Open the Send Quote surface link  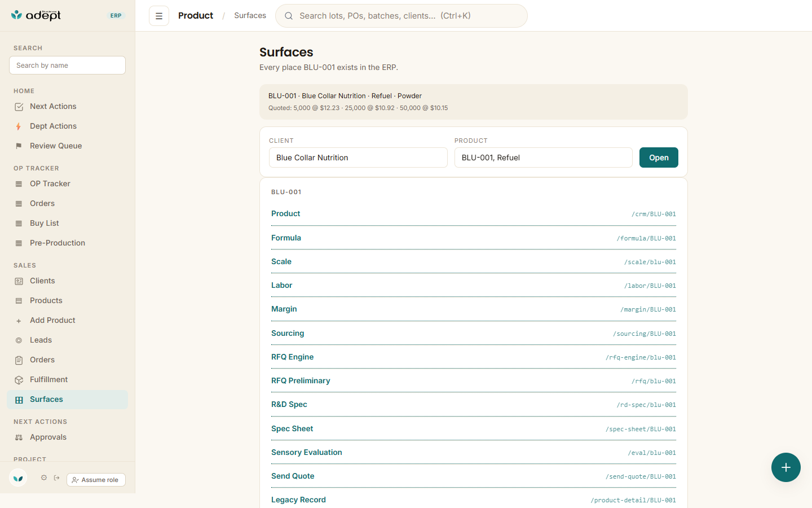[x=293, y=476]
